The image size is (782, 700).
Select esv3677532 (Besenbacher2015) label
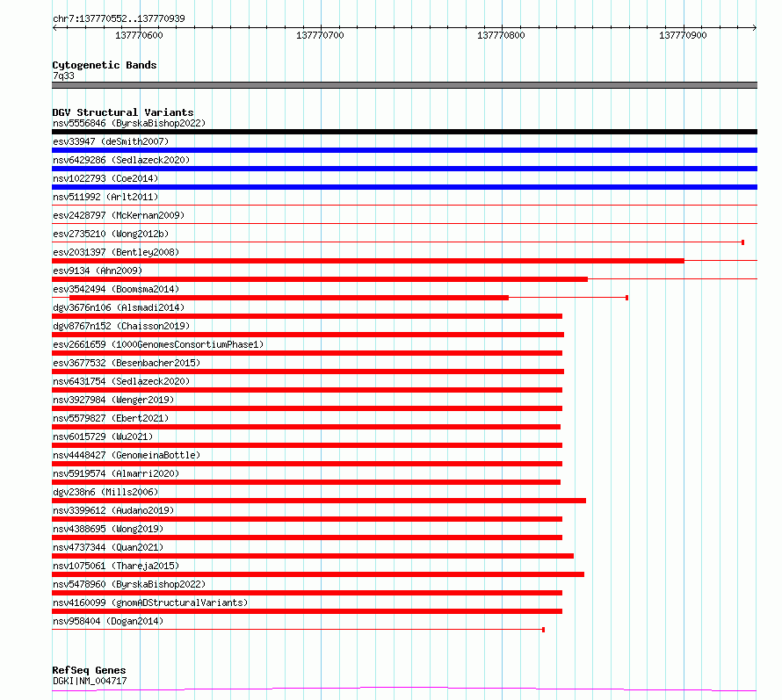[127, 363]
